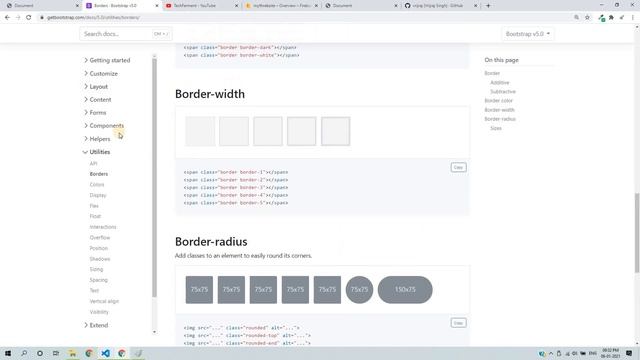This screenshot has width=640, height=360.
Task: Expand the Forms section
Action: pos(95,113)
